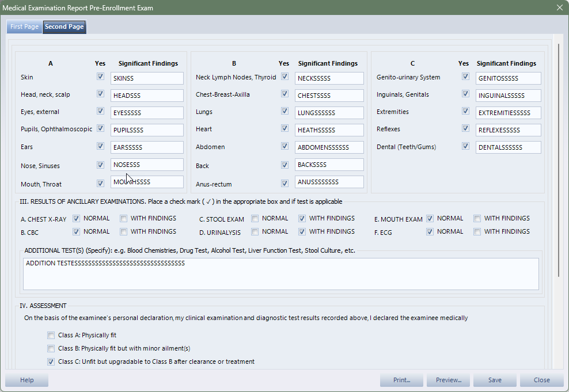Open the Print dialog button
This screenshot has height=392, width=569.
401,380
